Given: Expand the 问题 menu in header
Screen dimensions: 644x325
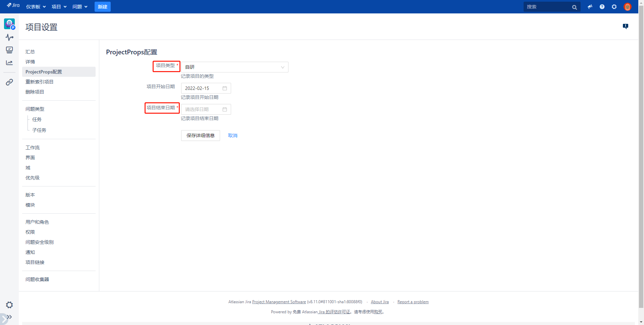Looking at the screenshot, I should click(80, 7).
